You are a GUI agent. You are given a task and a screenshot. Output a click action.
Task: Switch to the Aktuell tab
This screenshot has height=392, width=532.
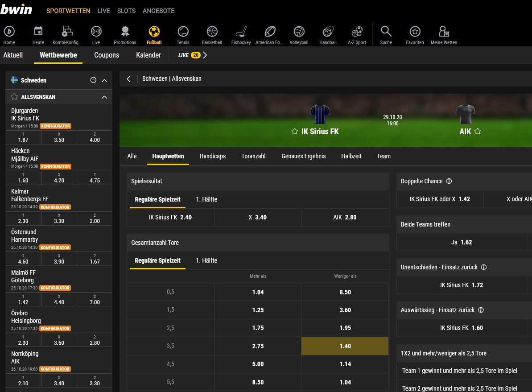pos(13,55)
